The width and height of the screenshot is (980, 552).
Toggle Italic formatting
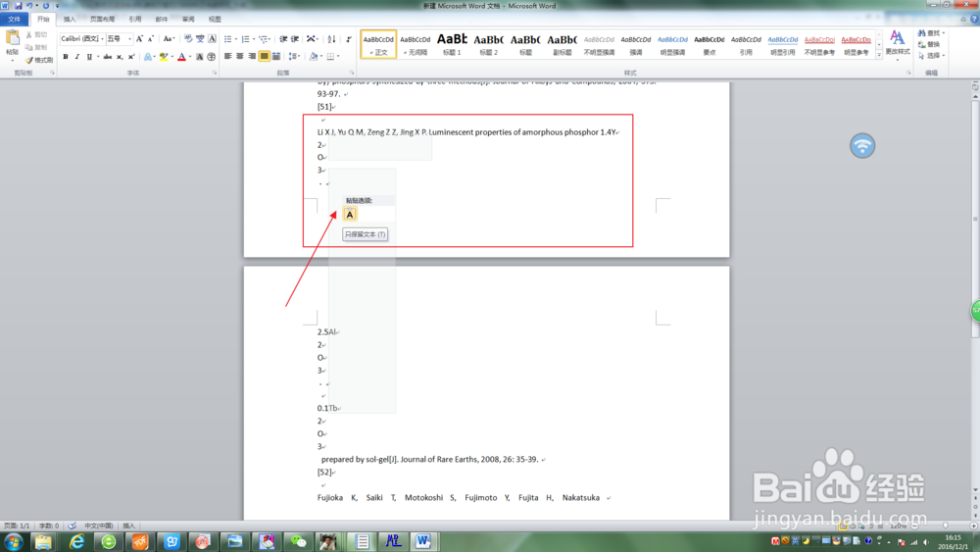(77, 57)
